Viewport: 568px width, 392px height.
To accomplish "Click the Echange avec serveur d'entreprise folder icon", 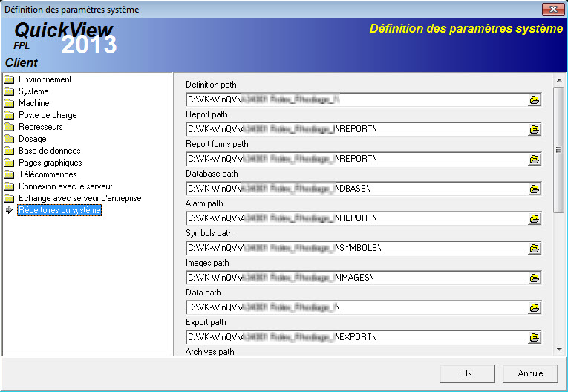I will tap(9, 198).
